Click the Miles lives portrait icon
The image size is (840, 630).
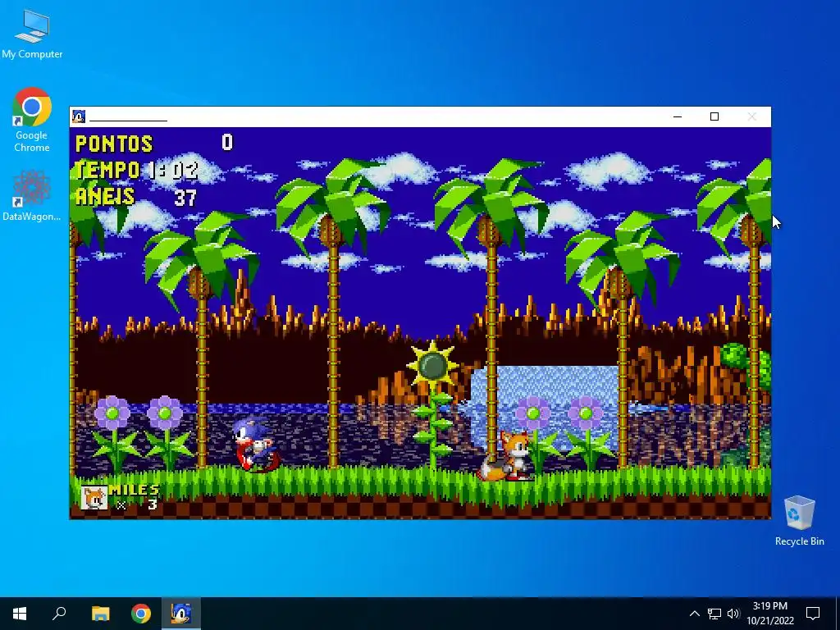(x=94, y=497)
